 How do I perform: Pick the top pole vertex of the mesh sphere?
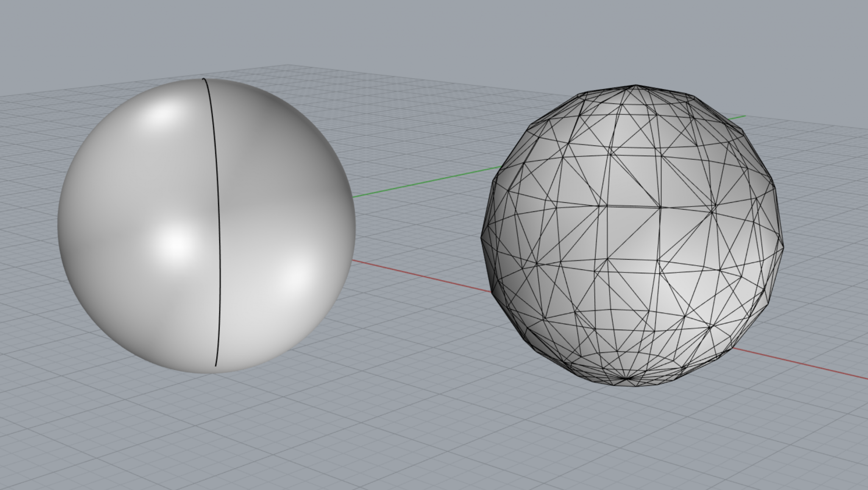click(x=635, y=86)
